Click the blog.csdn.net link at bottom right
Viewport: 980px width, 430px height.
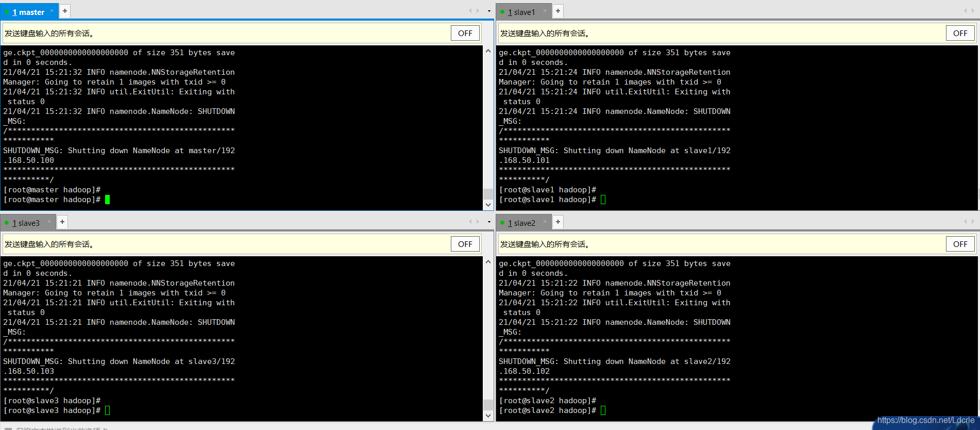926,420
